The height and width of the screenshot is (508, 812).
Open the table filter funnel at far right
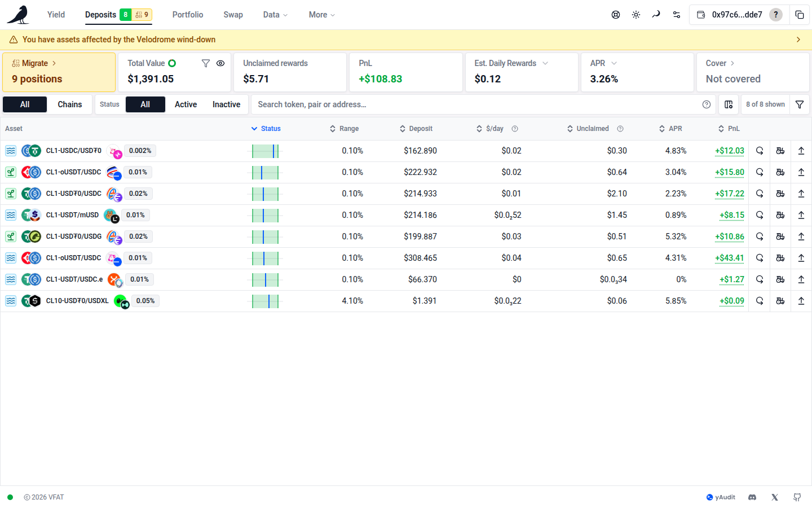pyautogui.click(x=800, y=104)
